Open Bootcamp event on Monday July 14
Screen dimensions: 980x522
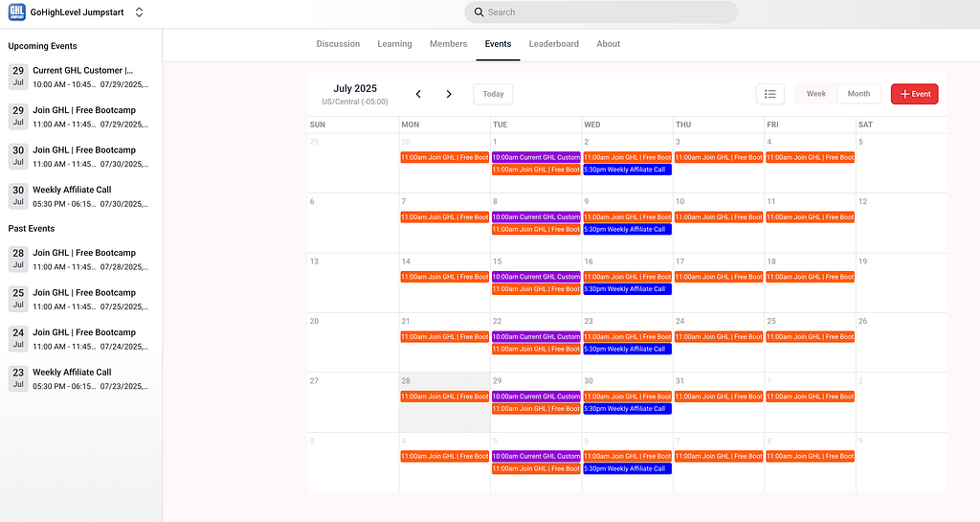coord(444,277)
